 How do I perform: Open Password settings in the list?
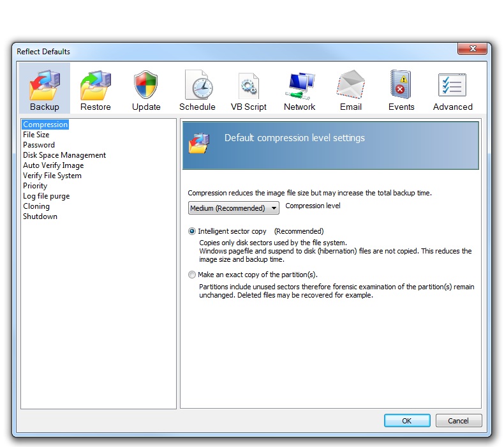(39, 145)
